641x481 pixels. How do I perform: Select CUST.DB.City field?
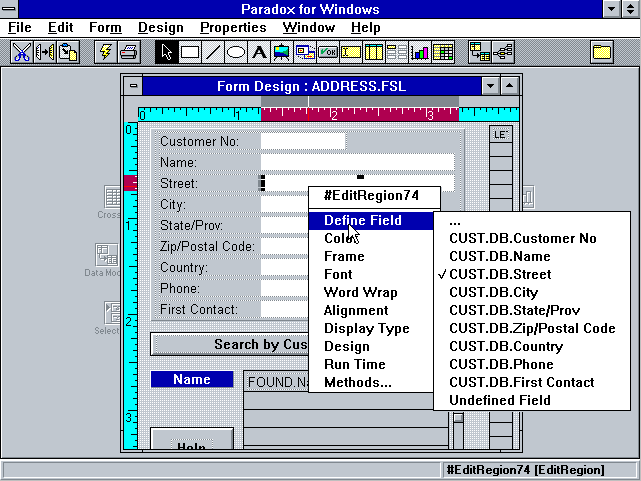[532, 292]
